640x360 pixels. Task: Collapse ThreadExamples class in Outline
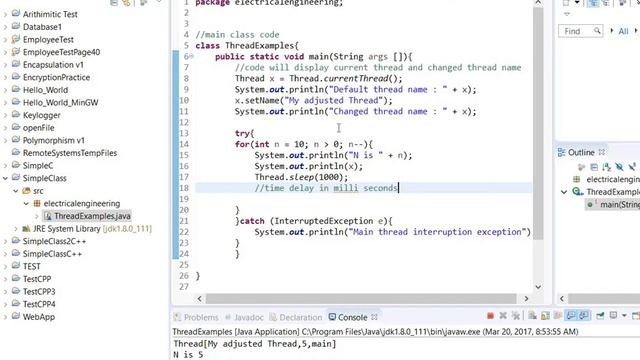(x=564, y=192)
